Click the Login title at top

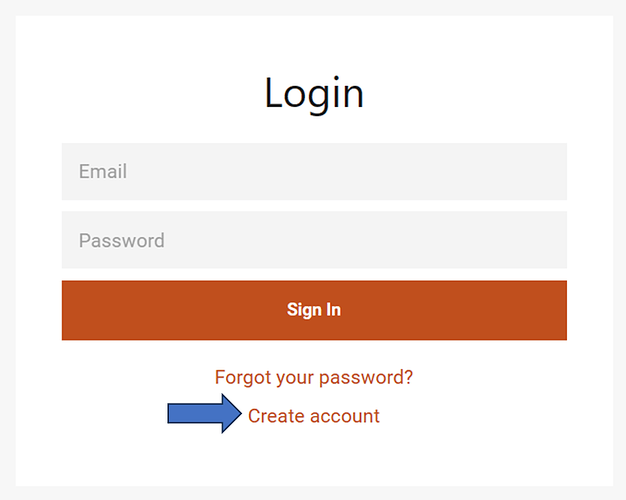click(x=314, y=93)
